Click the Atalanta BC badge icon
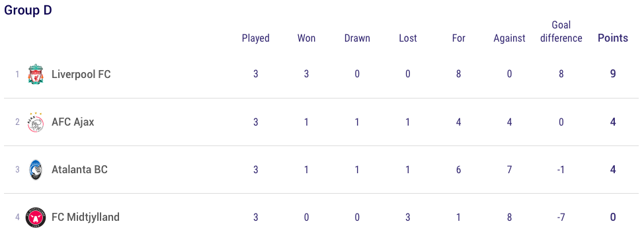 tap(36, 169)
